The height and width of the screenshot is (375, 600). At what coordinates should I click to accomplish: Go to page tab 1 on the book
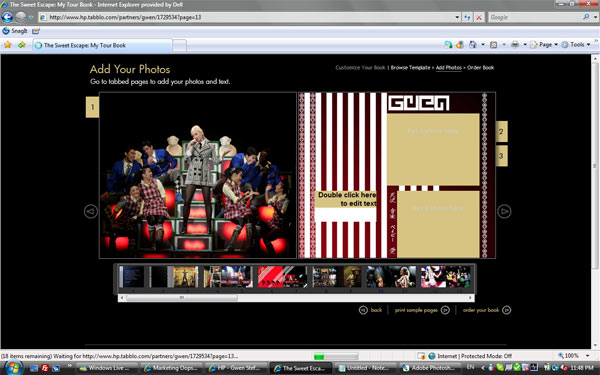pyautogui.click(x=92, y=107)
